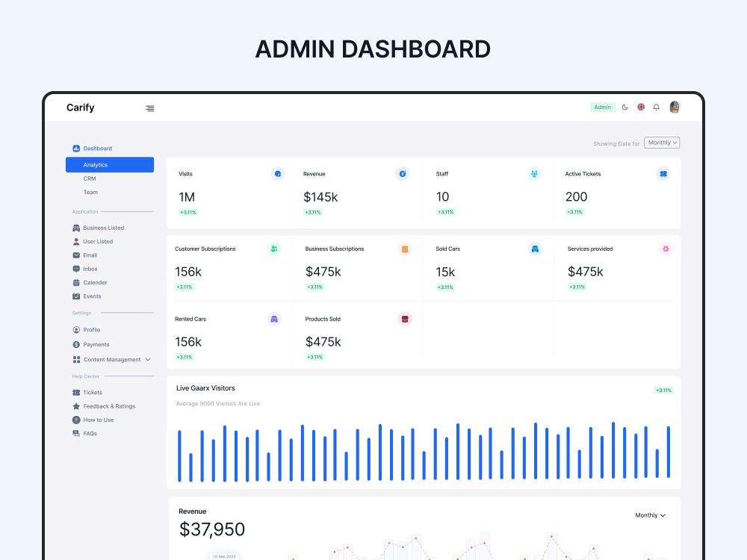Click the Customer Subscriptions people icon
The image size is (747, 560).
[x=274, y=249]
